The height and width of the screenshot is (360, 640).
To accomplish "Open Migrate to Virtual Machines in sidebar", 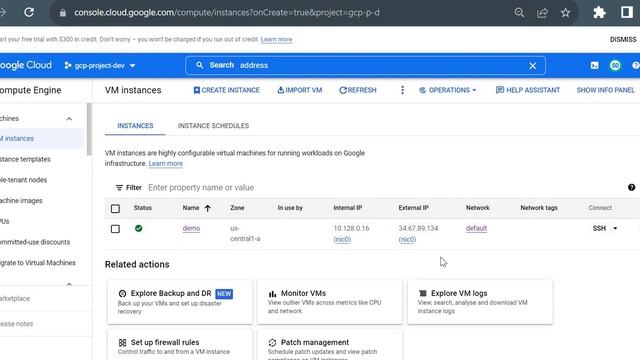I will [x=38, y=263].
